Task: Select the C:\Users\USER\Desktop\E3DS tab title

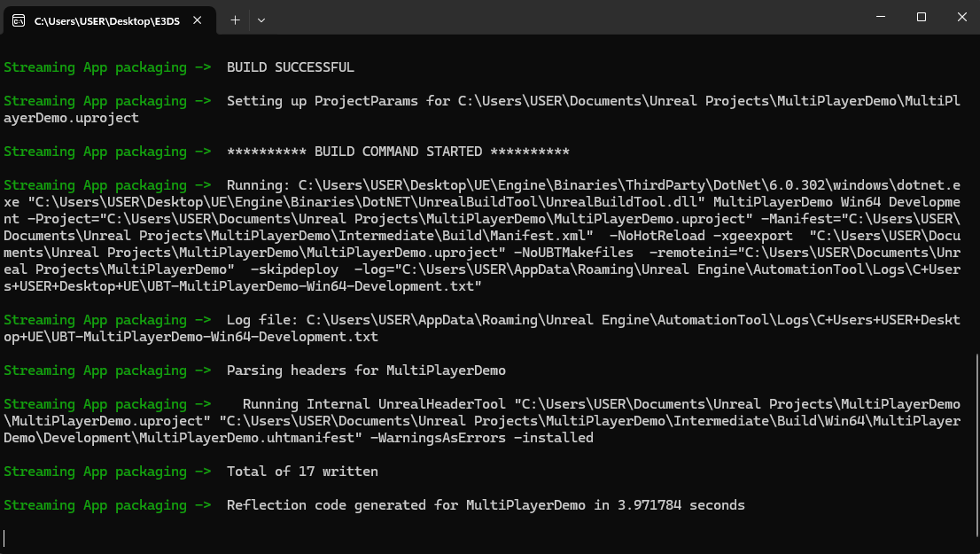Action: (x=106, y=20)
